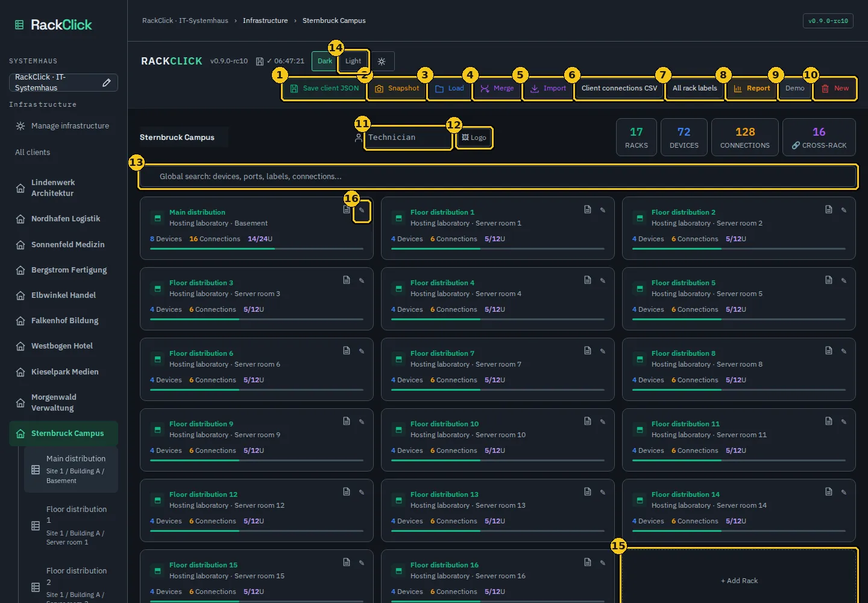Viewport: 868px width, 603px height.
Task: Open All clients in sidebar
Action: coord(63,153)
